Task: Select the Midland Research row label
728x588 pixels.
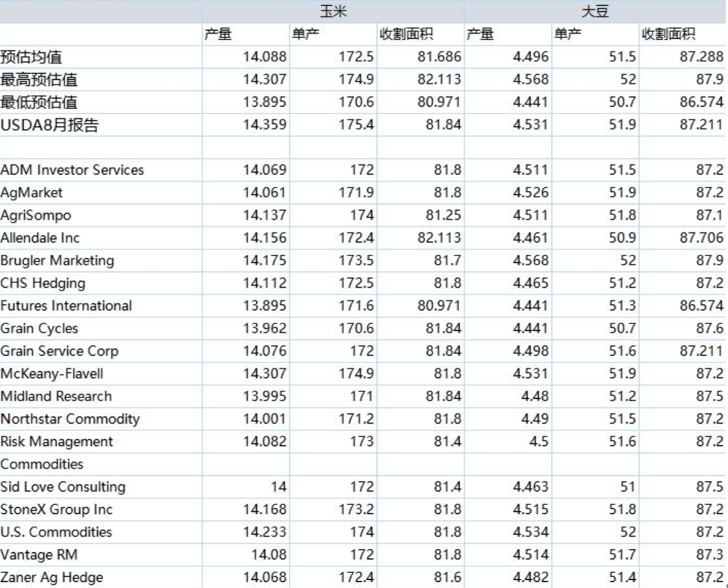Action: pyautogui.click(x=56, y=396)
